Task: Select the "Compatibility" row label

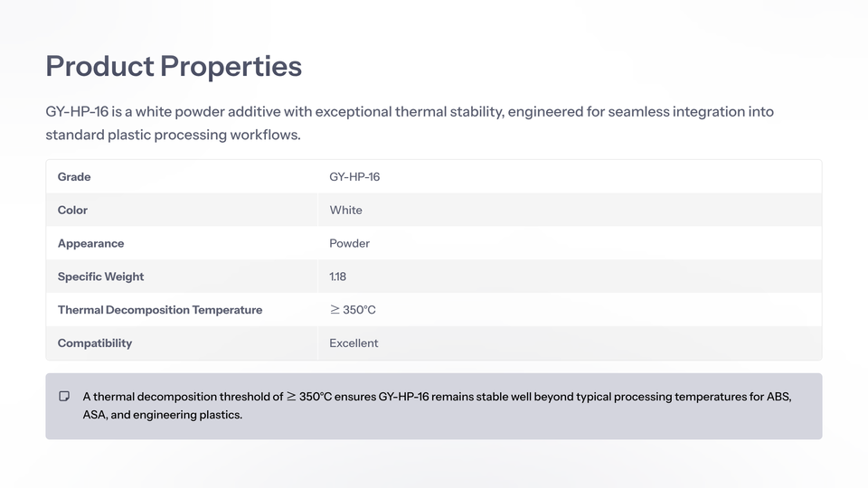Action: (95, 343)
